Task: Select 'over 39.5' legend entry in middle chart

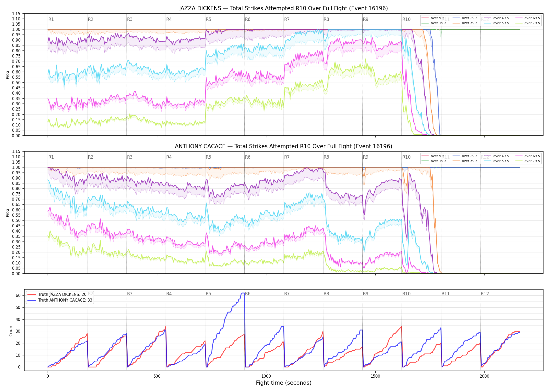Action: tap(465, 161)
